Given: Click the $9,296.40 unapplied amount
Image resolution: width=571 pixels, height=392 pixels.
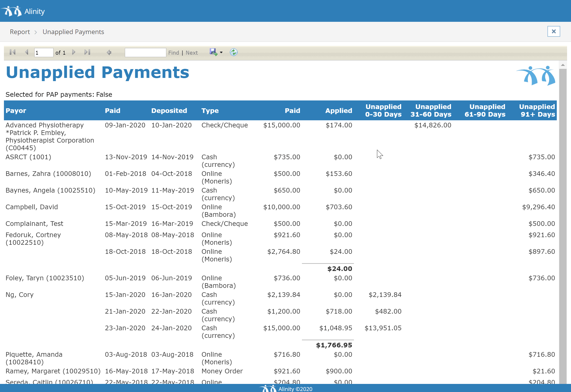Looking at the screenshot, I should tap(539, 207).
